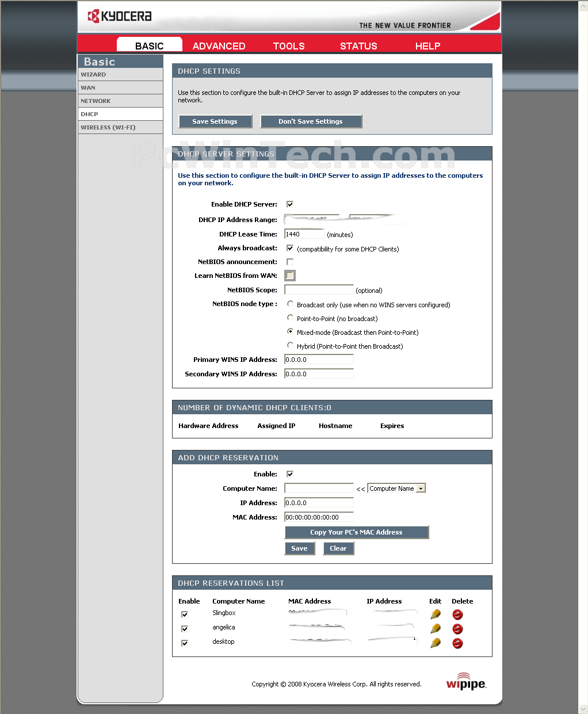Toggle Enable checkbox in Add DHCP Reservation

pyautogui.click(x=290, y=474)
